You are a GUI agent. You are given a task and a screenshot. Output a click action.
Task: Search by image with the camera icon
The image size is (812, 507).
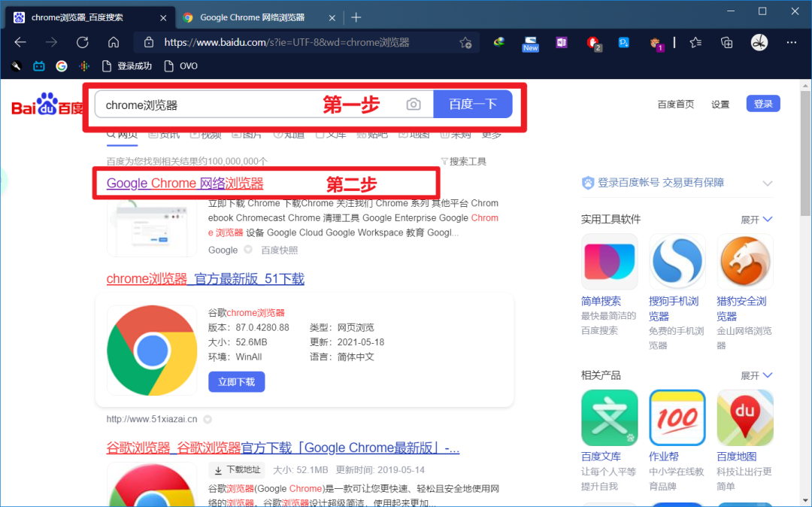point(414,104)
